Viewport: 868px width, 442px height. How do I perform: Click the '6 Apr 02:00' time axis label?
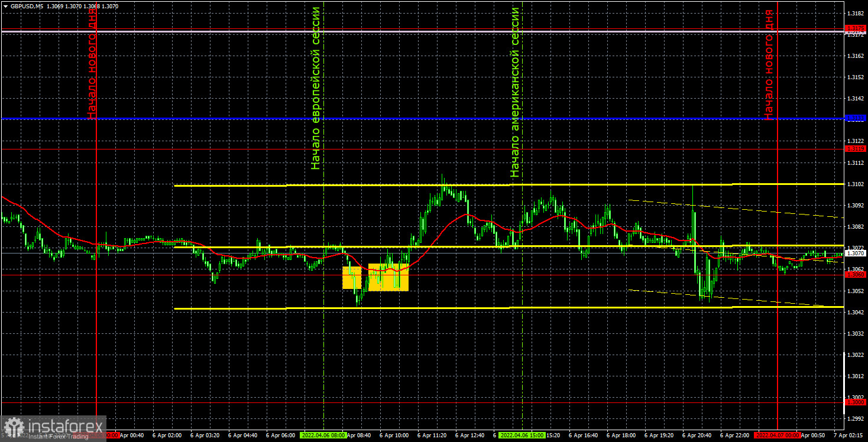click(x=169, y=435)
